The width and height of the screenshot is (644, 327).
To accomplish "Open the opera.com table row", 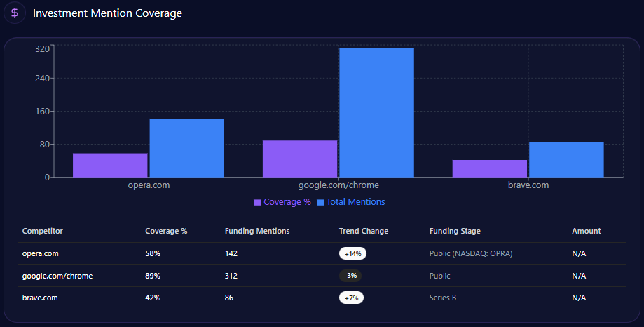I will 40,253.
